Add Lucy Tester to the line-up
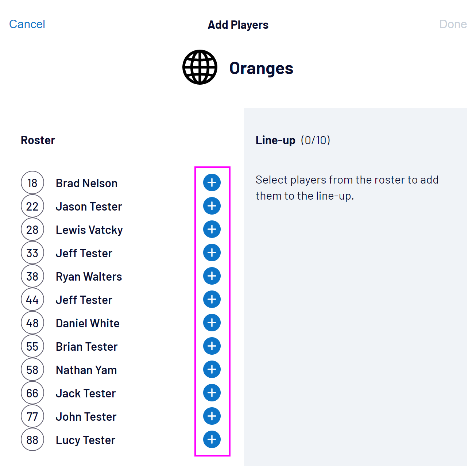476x466 pixels. tap(212, 439)
